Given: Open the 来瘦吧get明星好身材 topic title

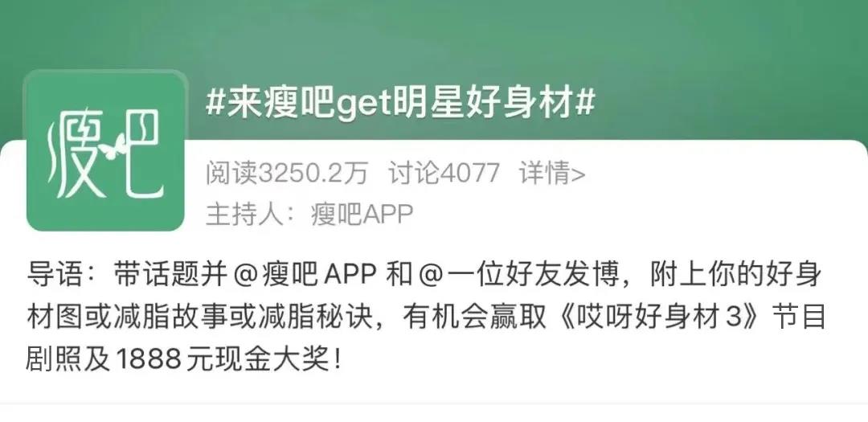Looking at the screenshot, I should pyautogui.click(x=400, y=103).
